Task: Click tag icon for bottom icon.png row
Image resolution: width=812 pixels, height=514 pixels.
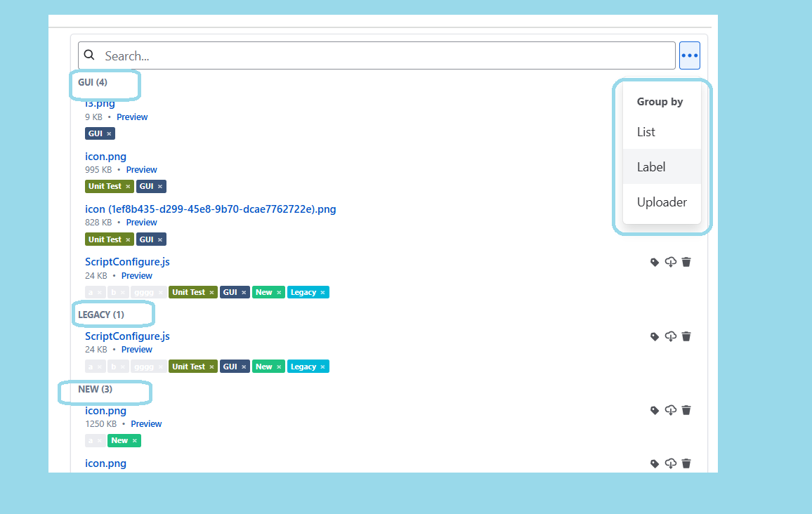Action: point(655,463)
